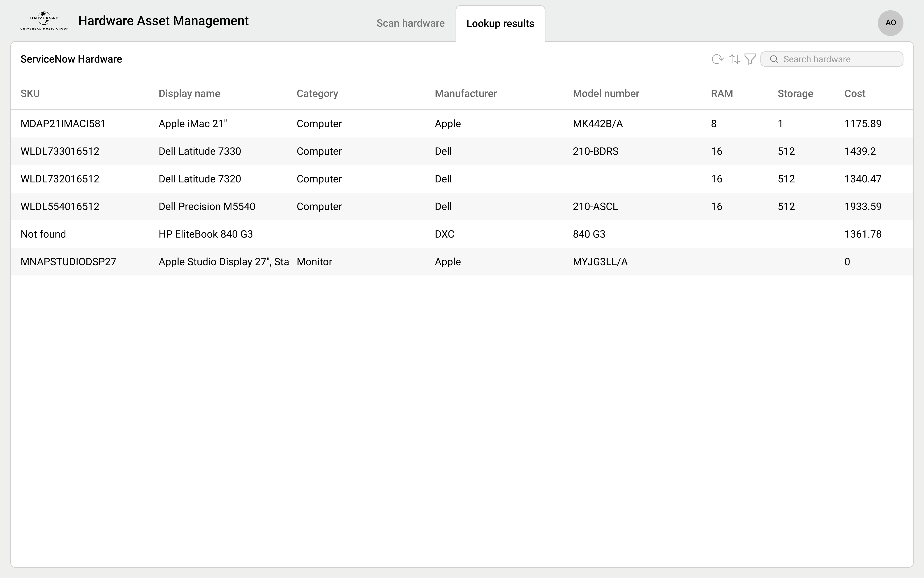Click cost value 1361.78
Screen dimensions: 924x578
pyautogui.click(x=863, y=234)
